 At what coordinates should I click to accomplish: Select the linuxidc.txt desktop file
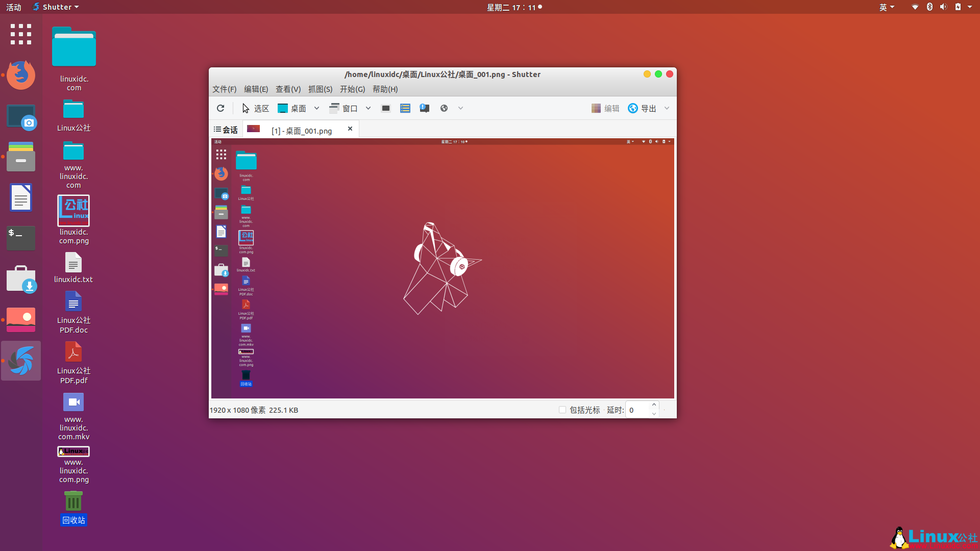point(73,267)
